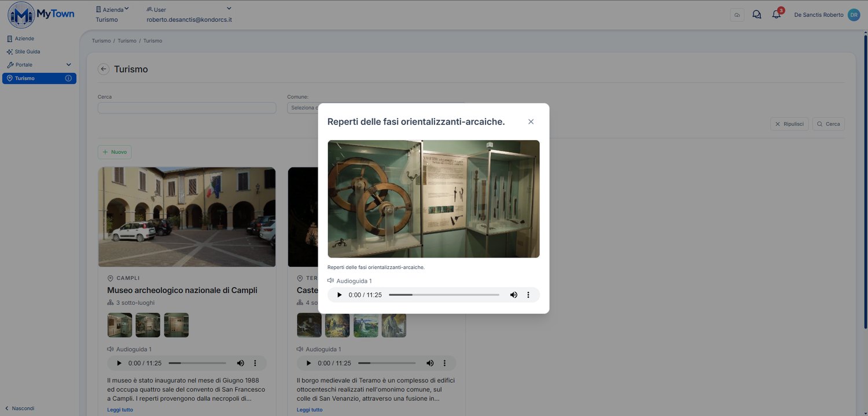
Task: Open the DR user avatar menu
Action: pos(854,14)
